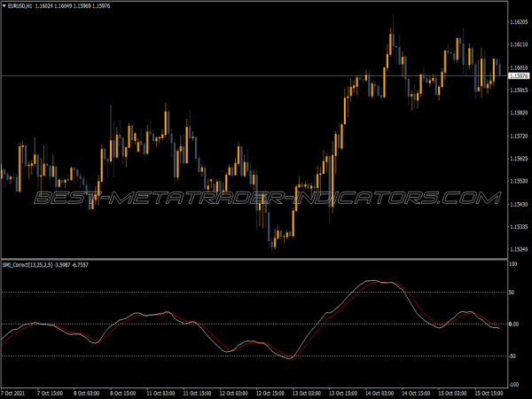The height and width of the screenshot is (399, 532).
Task: Click the 11 Oct 15:00 time label
Action: pos(197,394)
